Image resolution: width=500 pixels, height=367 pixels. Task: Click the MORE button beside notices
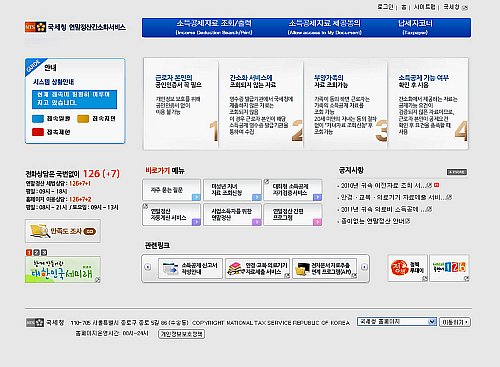click(x=457, y=172)
